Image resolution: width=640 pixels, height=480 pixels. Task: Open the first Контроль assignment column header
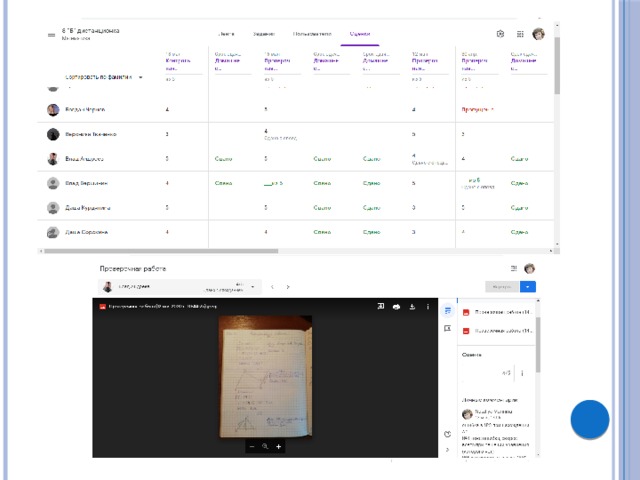(178, 64)
